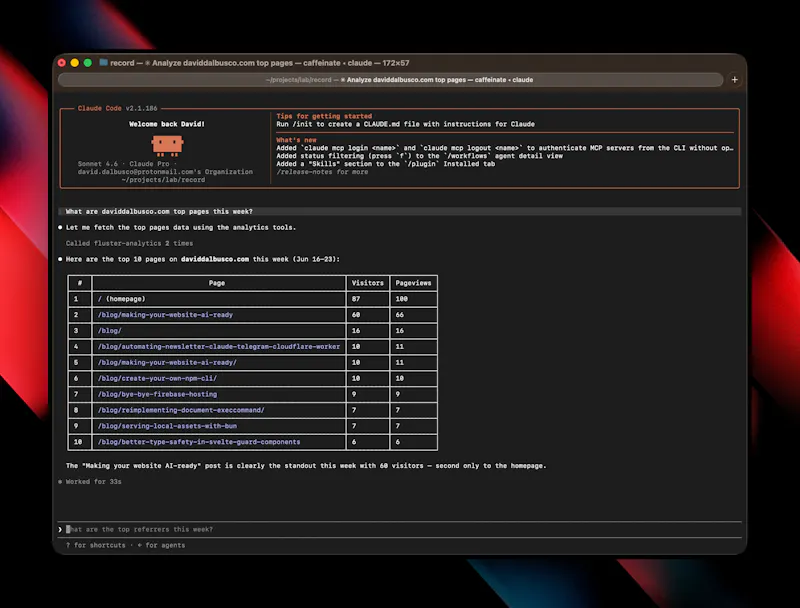Click the yellow minimize window button
800x608 pixels.
(74, 63)
